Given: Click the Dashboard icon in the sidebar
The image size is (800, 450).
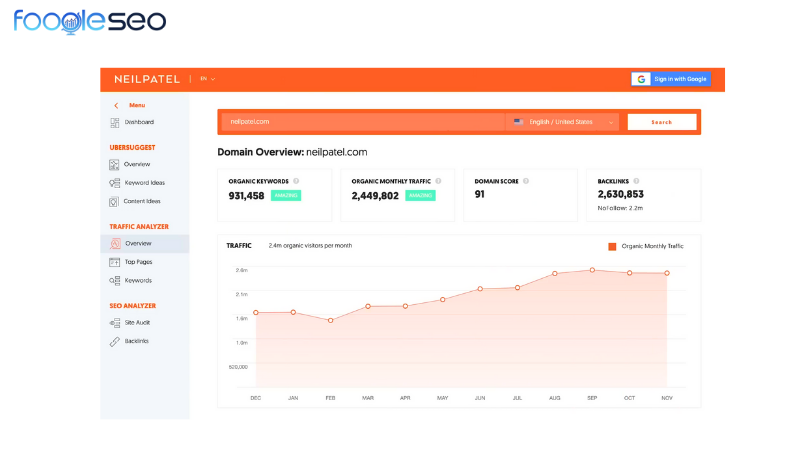Looking at the screenshot, I should click(115, 122).
